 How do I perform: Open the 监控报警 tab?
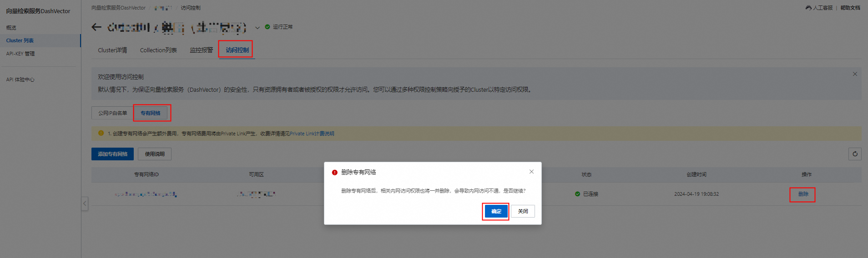click(x=201, y=50)
